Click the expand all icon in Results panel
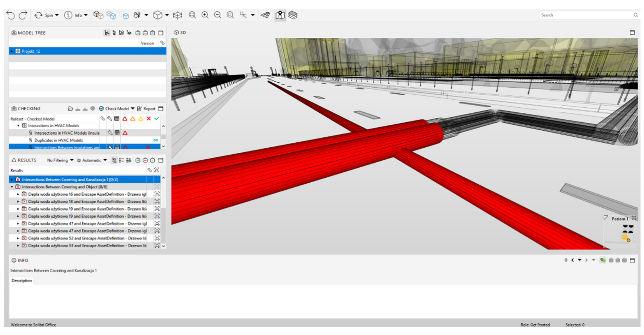644x335 pixels. 137,160
